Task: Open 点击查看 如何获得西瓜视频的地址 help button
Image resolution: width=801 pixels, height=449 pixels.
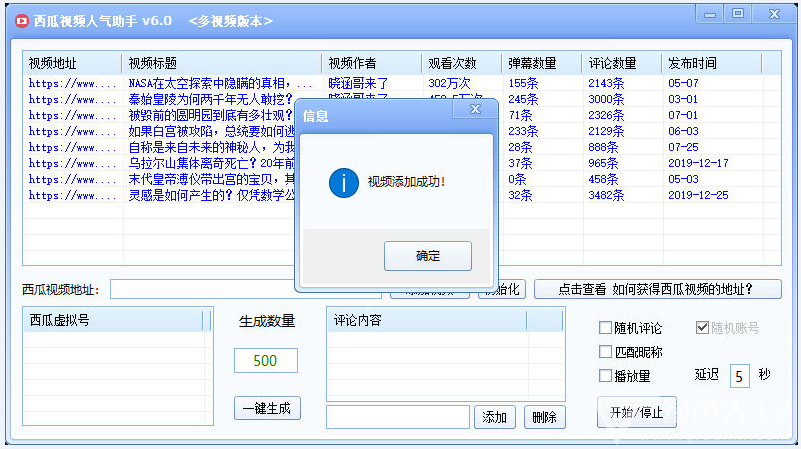Action: coord(657,289)
